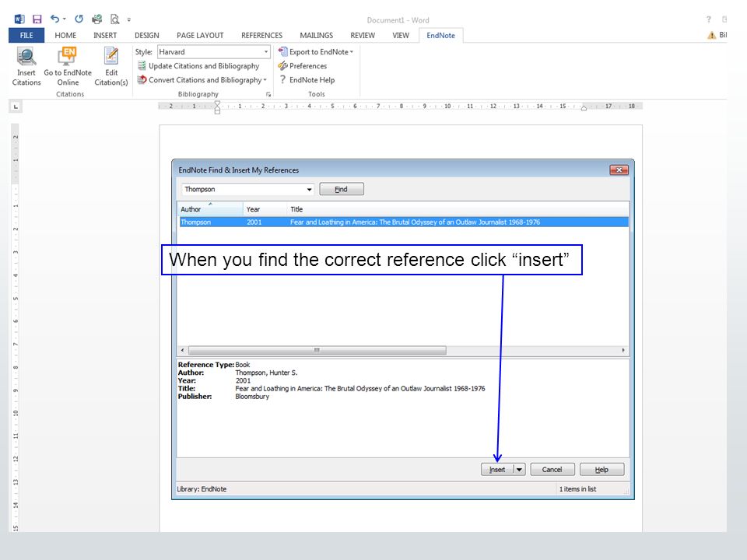Click 'Library: EndNote' status text

click(202, 489)
